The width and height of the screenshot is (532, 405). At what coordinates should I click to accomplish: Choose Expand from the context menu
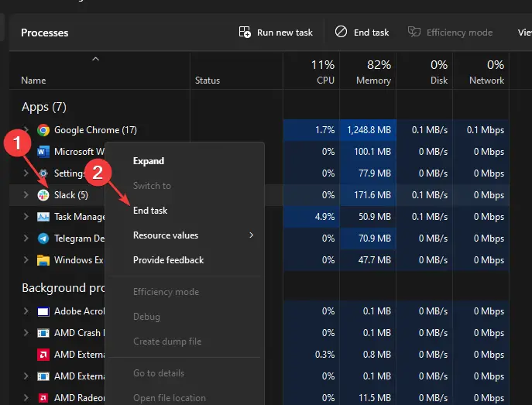[x=149, y=161]
